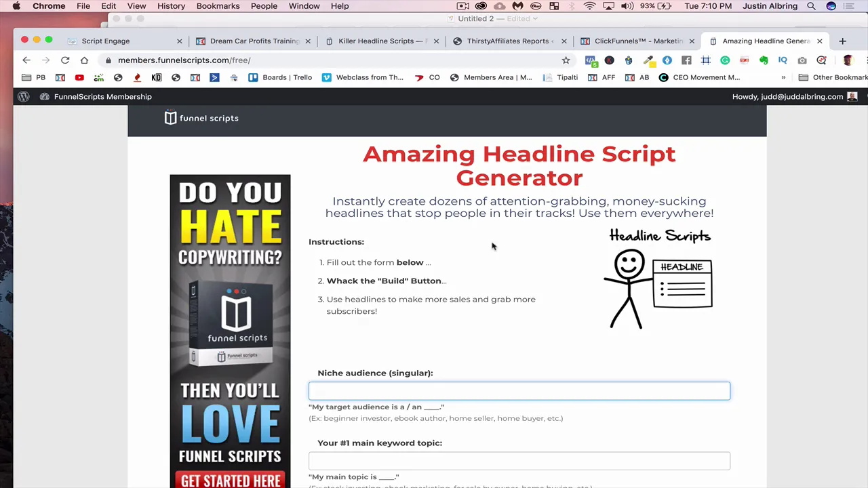Click the camera screenshot extension icon

[802, 60]
